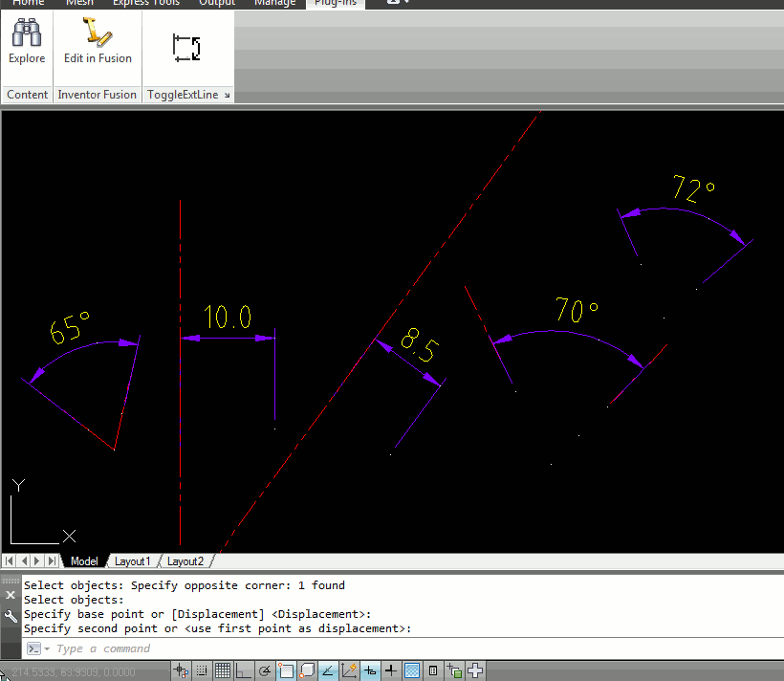Viewport: 784px width, 681px height.
Task: Open the Home ribbon tab
Action: coord(28,3)
